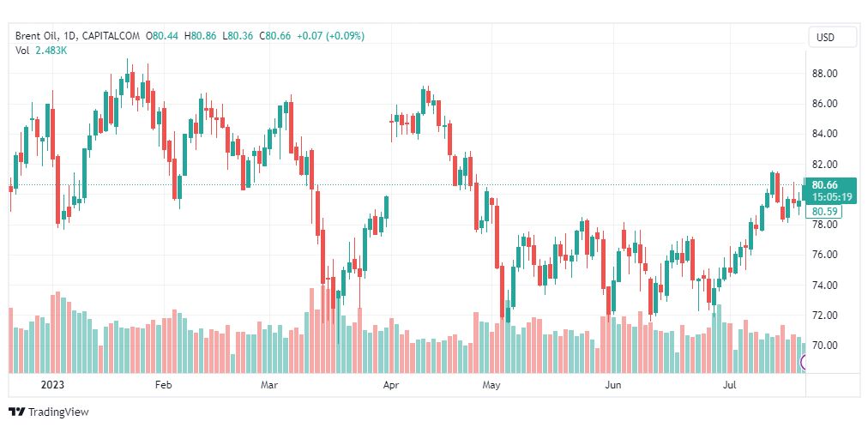This screenshot has height=427, width=868.
Task: Click the TradingView logo icon
Action: [x=16, y=412]
